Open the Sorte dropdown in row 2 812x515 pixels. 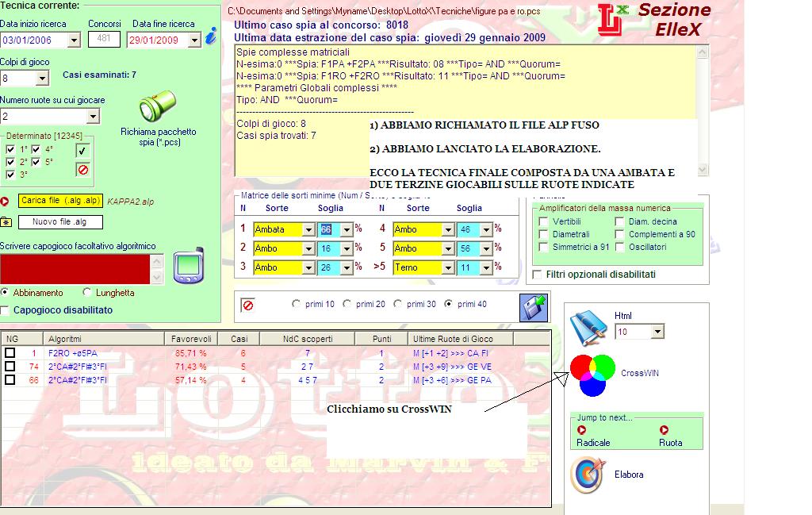point(308,248)
